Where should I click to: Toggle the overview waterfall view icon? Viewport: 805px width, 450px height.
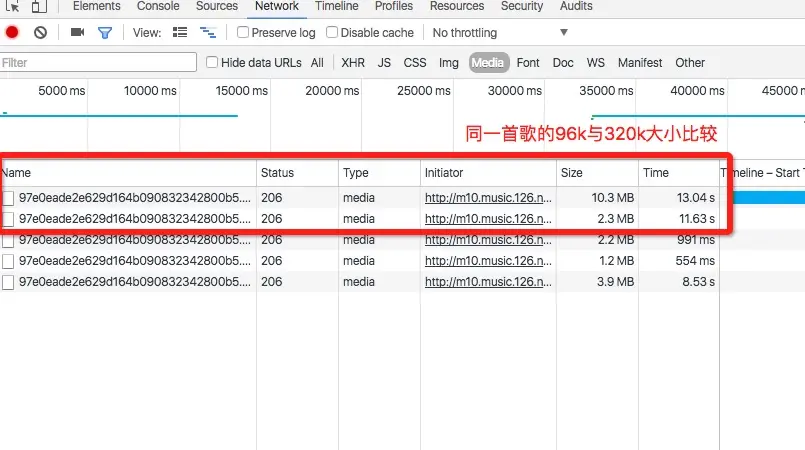coord(208,32)
